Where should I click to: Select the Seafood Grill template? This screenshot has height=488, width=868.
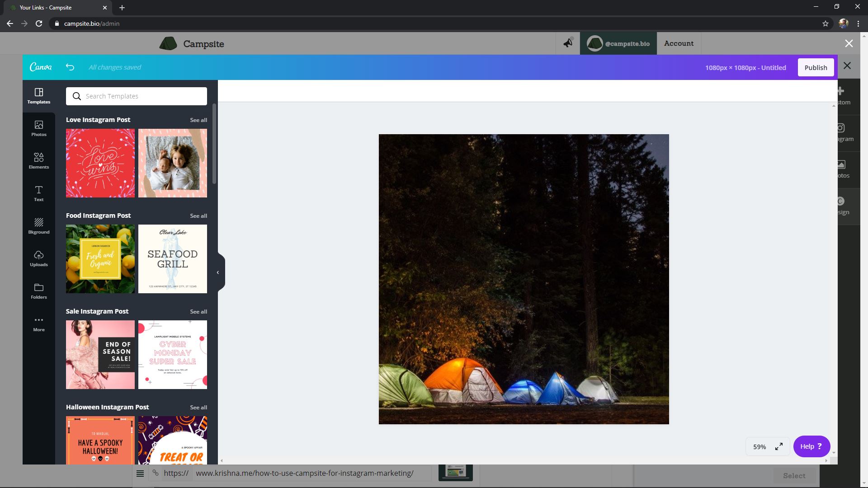pos(173,259)
